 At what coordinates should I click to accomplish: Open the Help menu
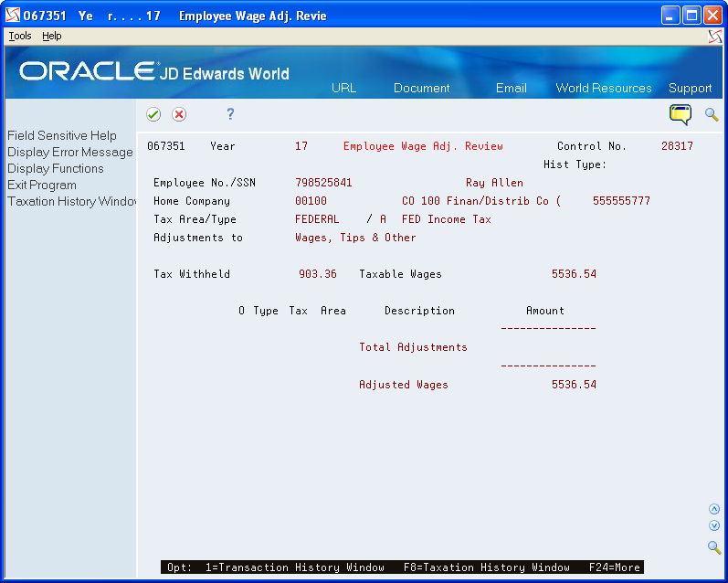pos(51,36)
